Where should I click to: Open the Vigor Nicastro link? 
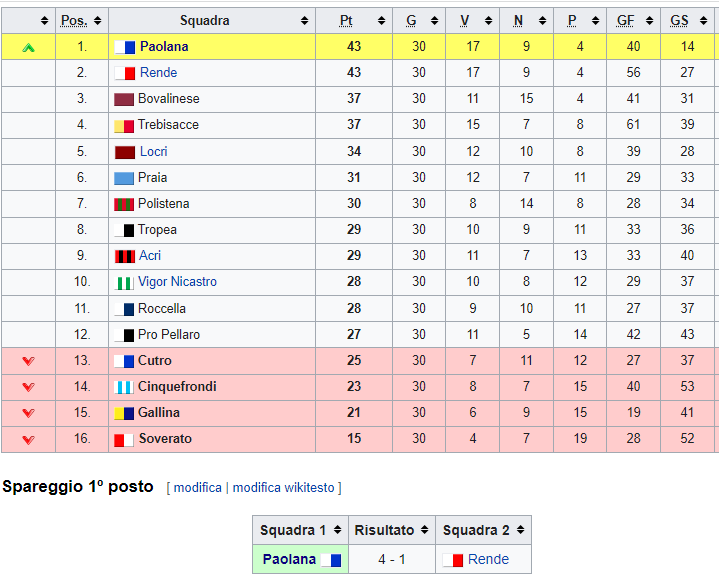click(177, 282)
